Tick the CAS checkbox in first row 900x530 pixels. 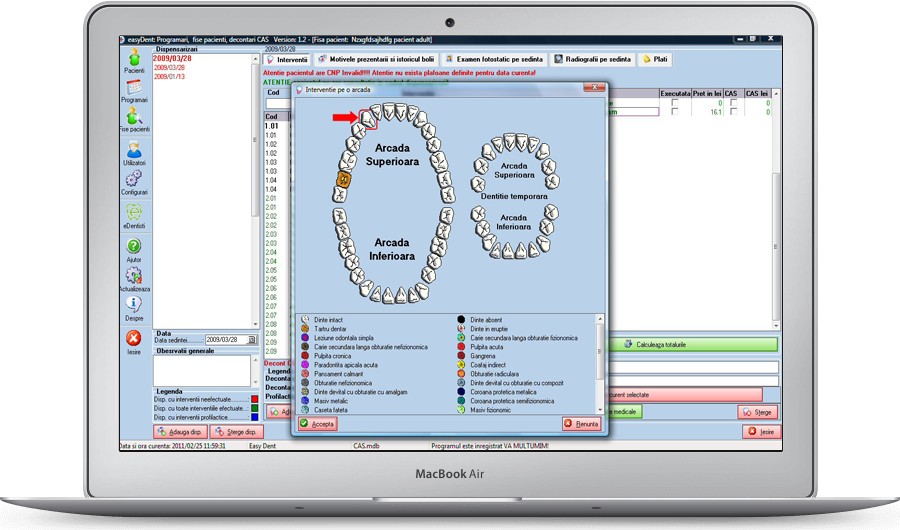730,103
